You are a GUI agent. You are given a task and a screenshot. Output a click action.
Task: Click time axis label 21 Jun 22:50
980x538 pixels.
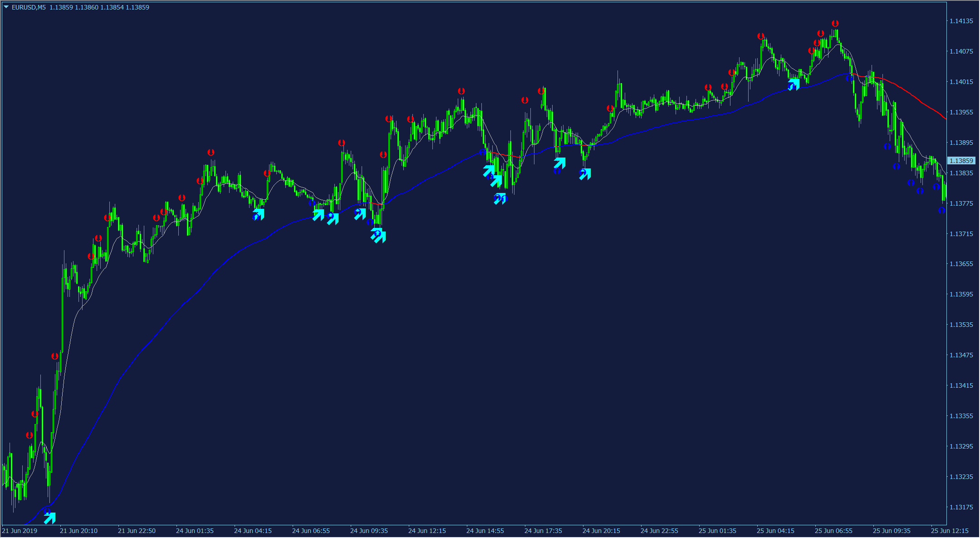point(137,531)
